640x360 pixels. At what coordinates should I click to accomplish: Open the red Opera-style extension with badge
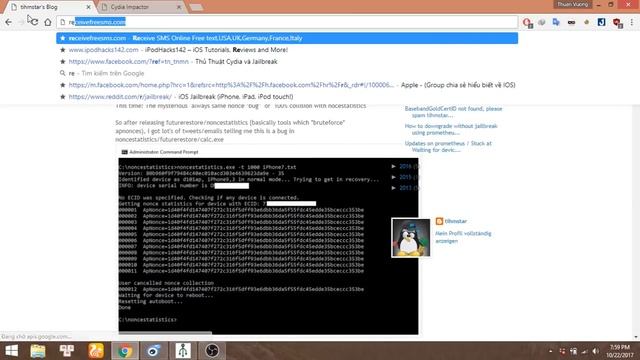click(x=527, y=22)
